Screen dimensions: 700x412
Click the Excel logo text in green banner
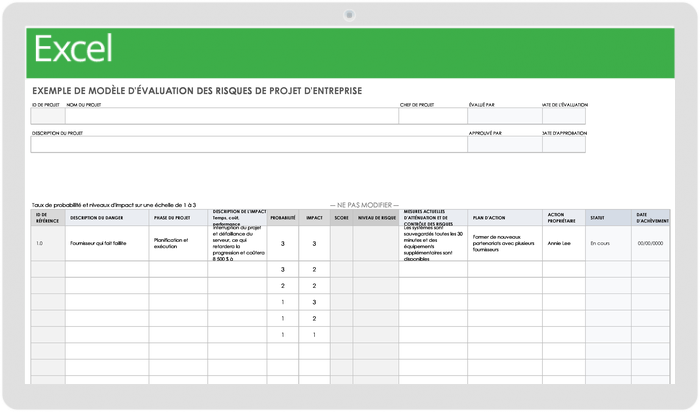(73, 48)
